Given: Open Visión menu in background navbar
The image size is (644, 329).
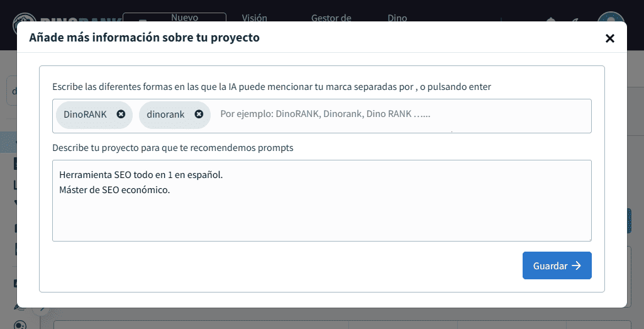Looking at the screenshot, I should tap(254, 18).
